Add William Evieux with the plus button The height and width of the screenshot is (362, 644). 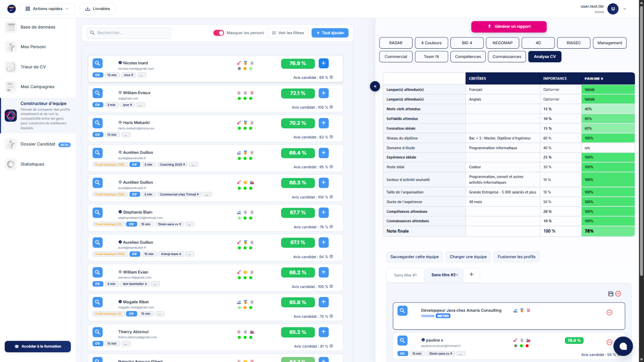324,93
